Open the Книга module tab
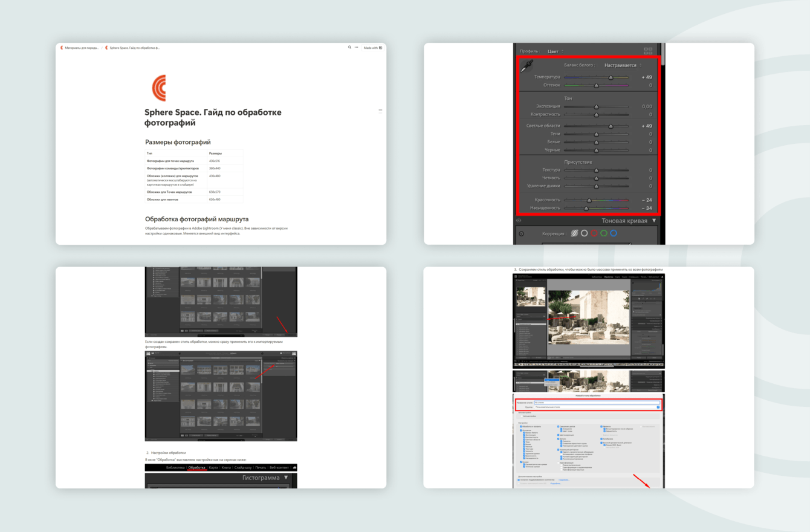This screenshot has width=810, height=532. (226, 467)
